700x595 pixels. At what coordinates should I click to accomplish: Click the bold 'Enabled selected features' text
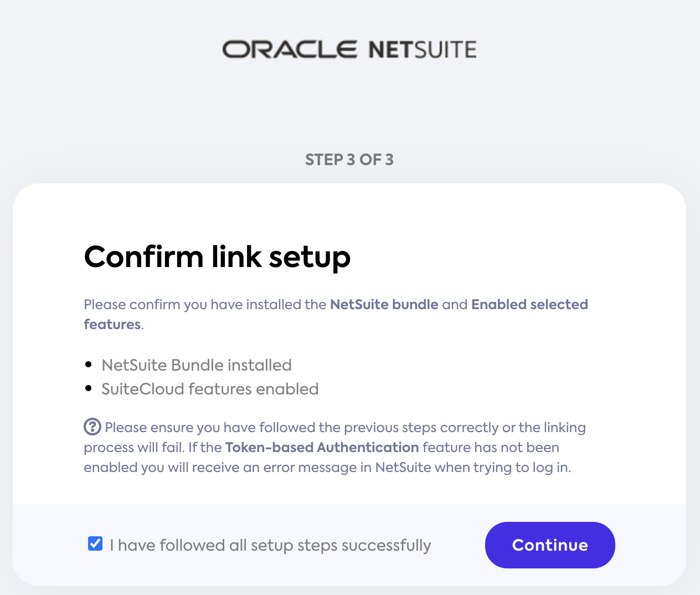point(529,304)
